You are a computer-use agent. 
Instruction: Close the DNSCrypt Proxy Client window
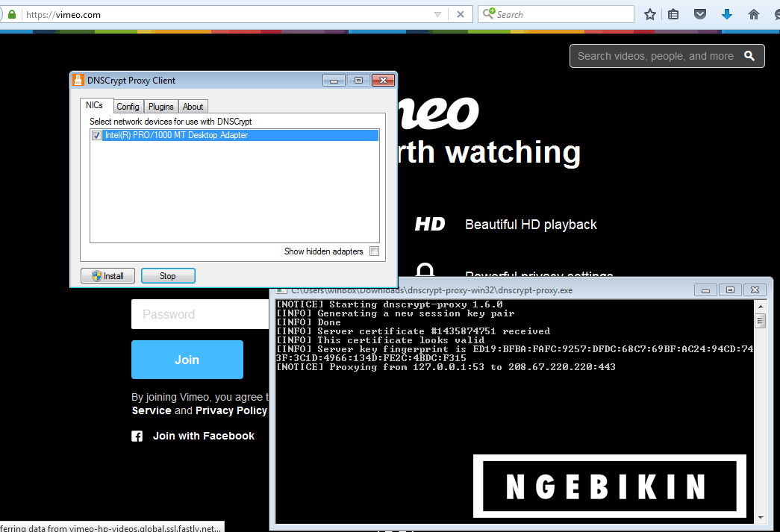383,80
